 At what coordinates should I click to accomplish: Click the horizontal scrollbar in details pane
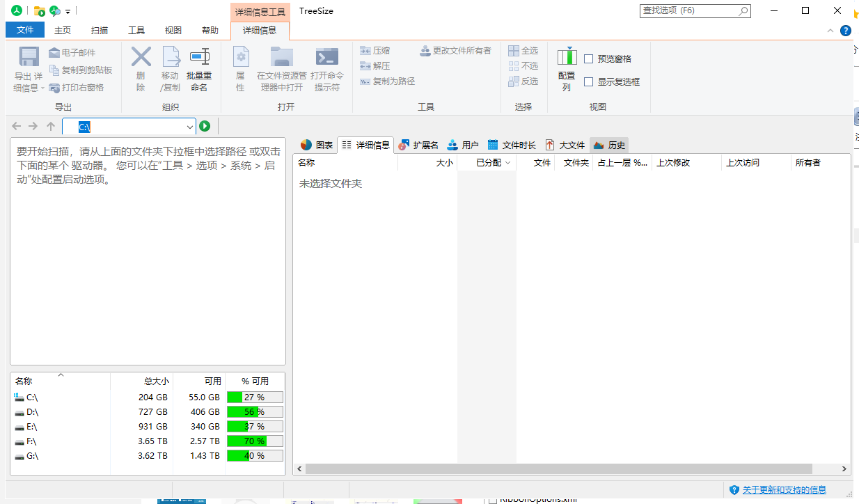pos(558,469)
